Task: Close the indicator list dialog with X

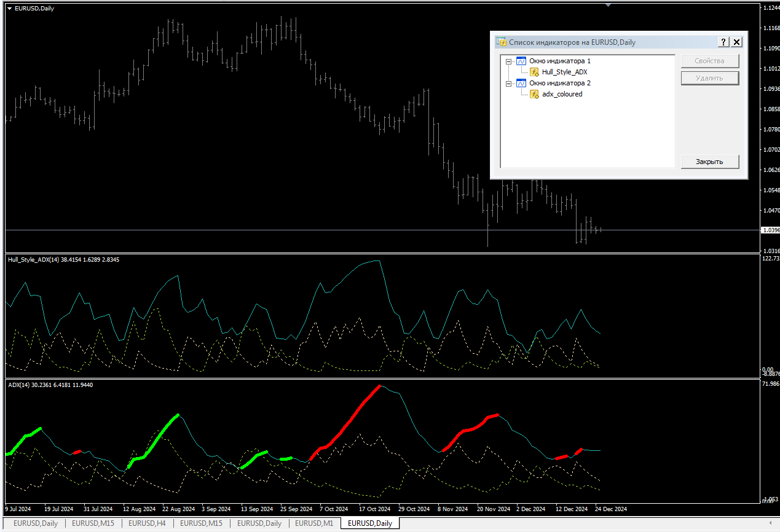Action: (737, 42)
